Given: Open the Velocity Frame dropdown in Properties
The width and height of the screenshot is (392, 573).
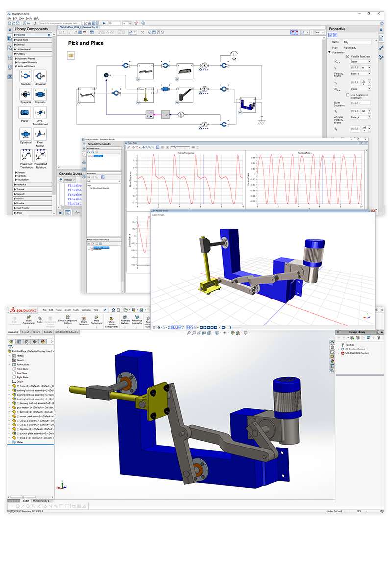Looking at the screenshot, I should (x=361, y=74).
